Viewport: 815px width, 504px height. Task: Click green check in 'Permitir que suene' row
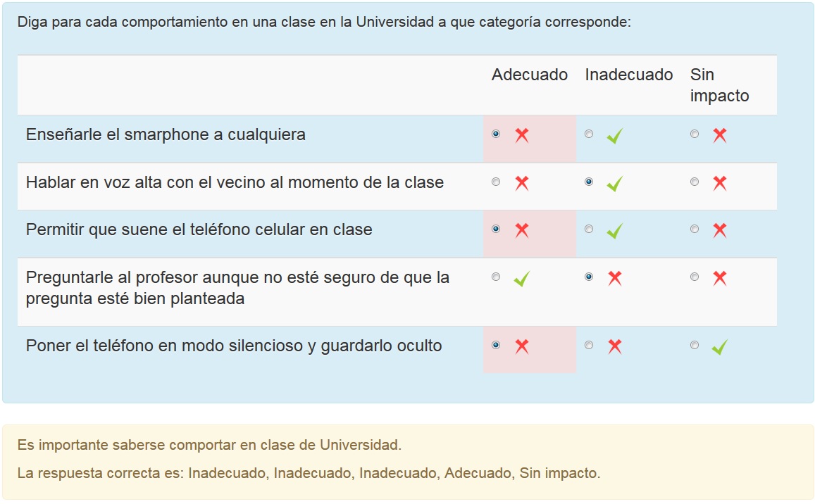coord(614,231)
